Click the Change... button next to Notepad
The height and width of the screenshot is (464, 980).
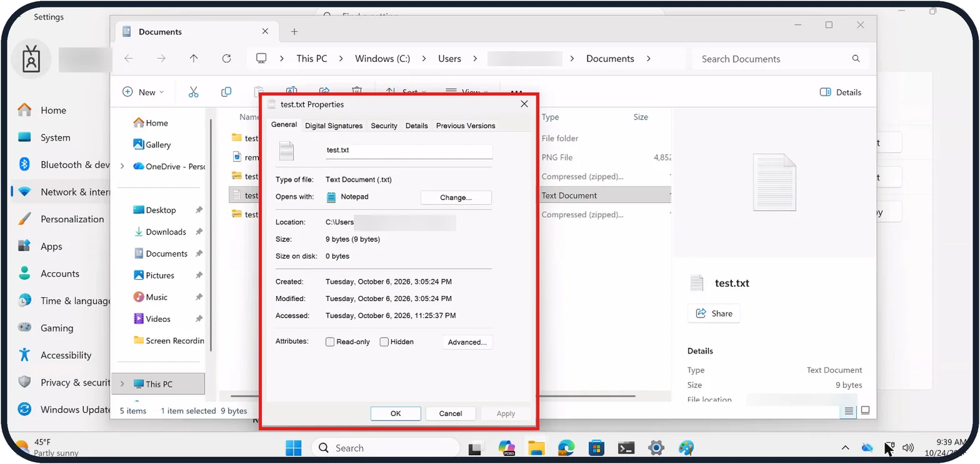(456, 197)
